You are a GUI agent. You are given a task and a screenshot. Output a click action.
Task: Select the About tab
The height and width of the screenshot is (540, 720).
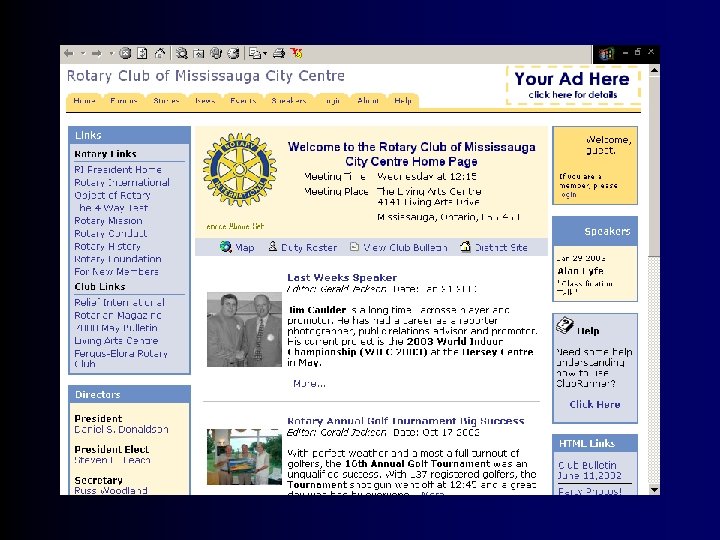click(368, 101)
